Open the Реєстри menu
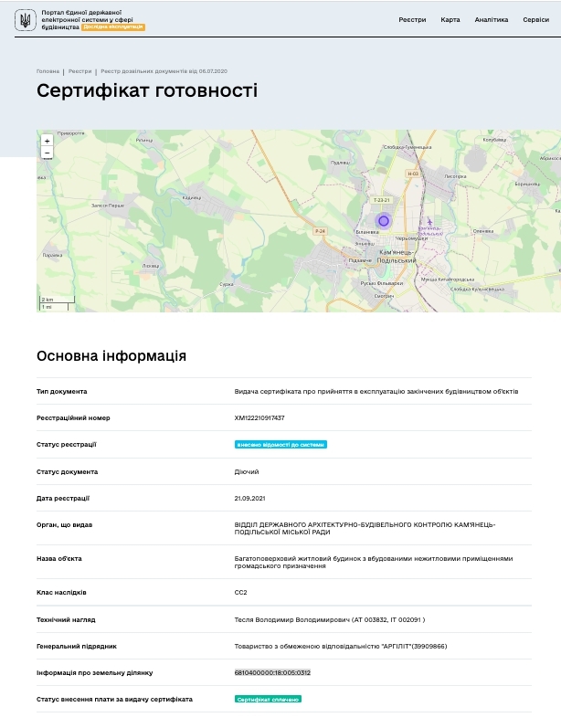 coord(412,19)
